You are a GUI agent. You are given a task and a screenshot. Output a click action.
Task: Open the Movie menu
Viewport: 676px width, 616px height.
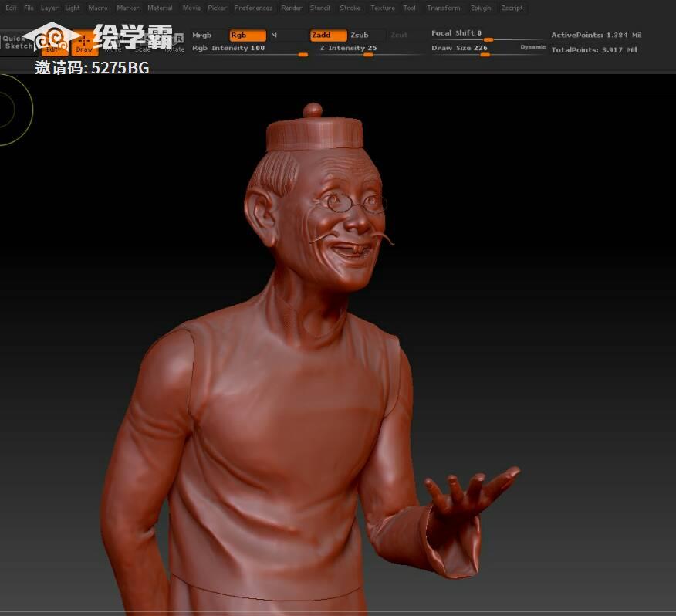(x=191, y=8)
